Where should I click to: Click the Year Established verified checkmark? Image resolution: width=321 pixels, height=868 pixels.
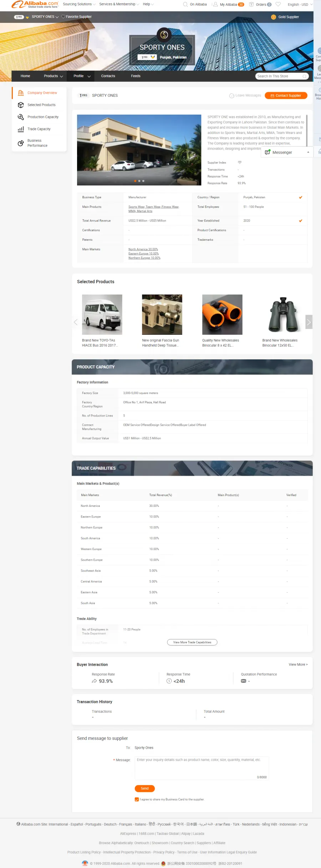[x=301, y=221]
